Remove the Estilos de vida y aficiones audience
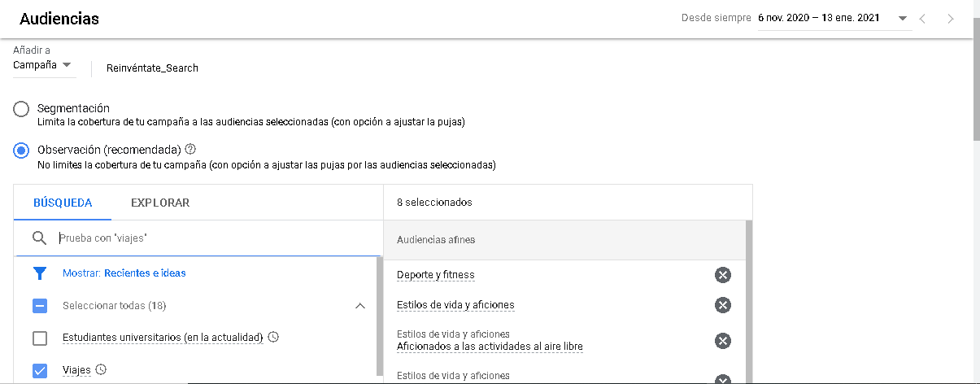This screenshot has width=980, height=384. tap(722, 305)
